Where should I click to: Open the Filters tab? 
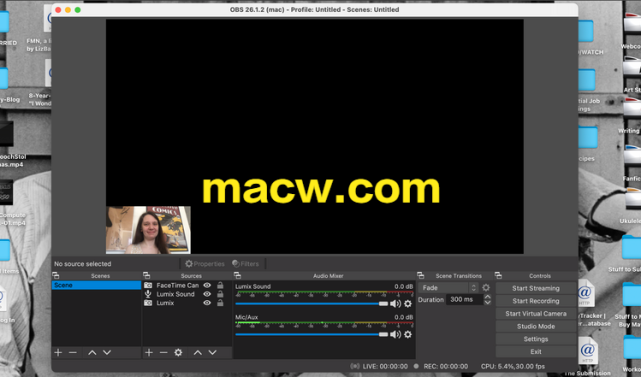click(x=246, y=264)
